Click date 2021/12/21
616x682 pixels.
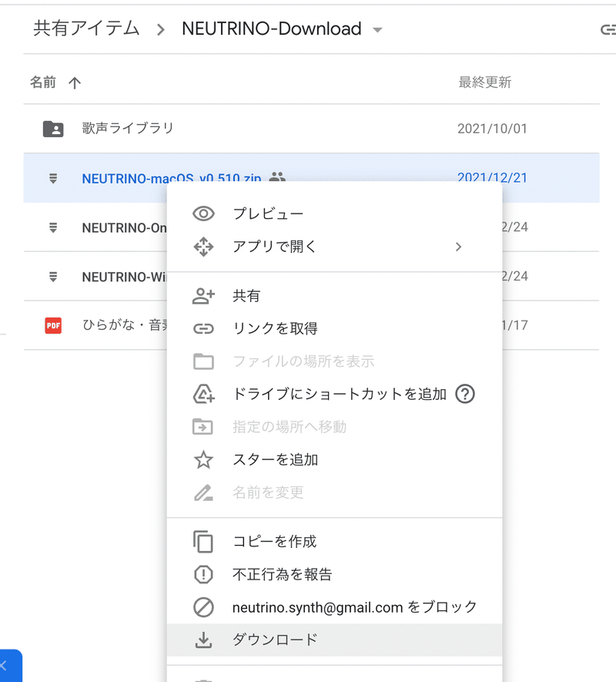click(x=492, y=176)
